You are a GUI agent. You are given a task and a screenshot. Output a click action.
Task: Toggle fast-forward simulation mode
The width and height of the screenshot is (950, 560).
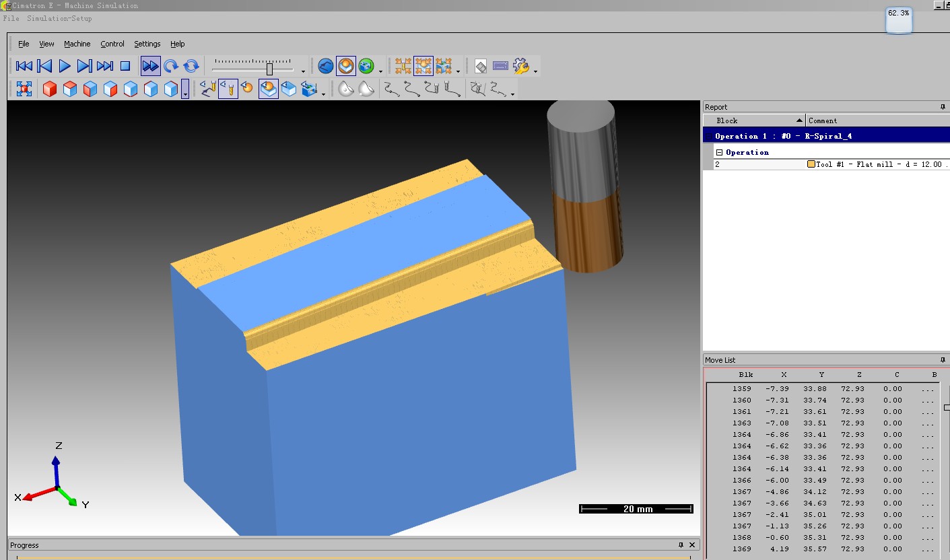(x=151, y=66)
